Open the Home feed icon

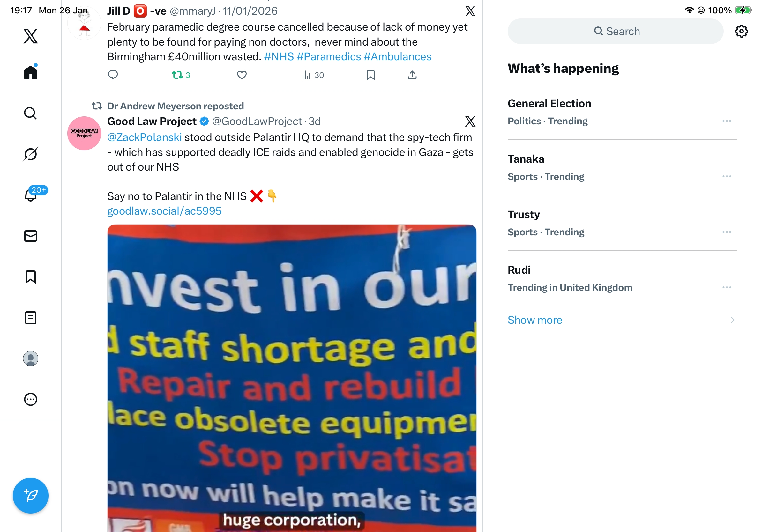[x=31, y=72]
